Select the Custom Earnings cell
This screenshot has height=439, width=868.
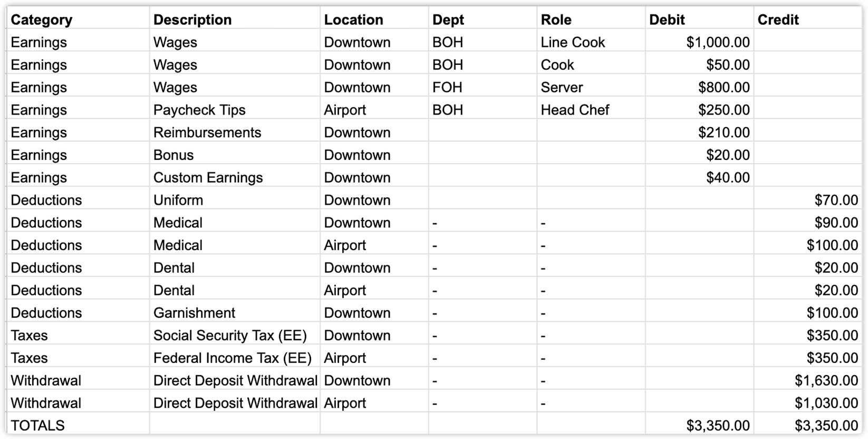[x=208, y=177]
